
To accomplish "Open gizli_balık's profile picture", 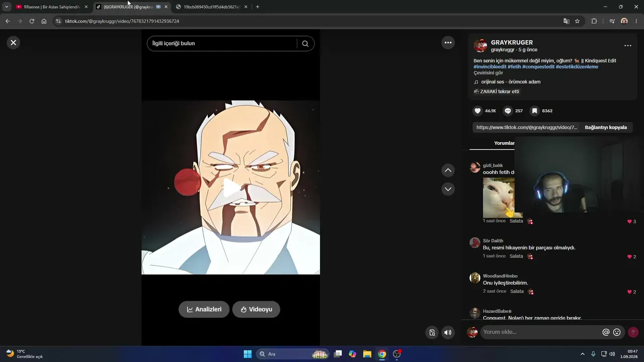I will (475, 167).
